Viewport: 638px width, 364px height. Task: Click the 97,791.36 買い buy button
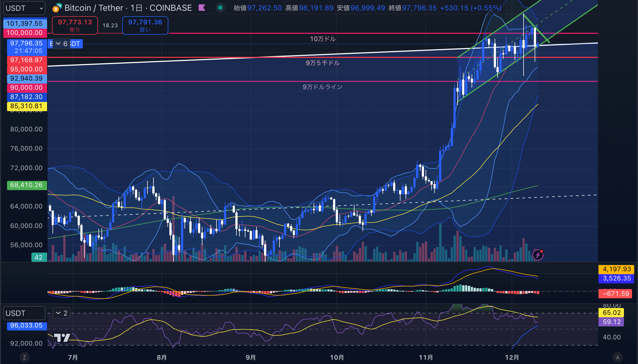point(145,25)
